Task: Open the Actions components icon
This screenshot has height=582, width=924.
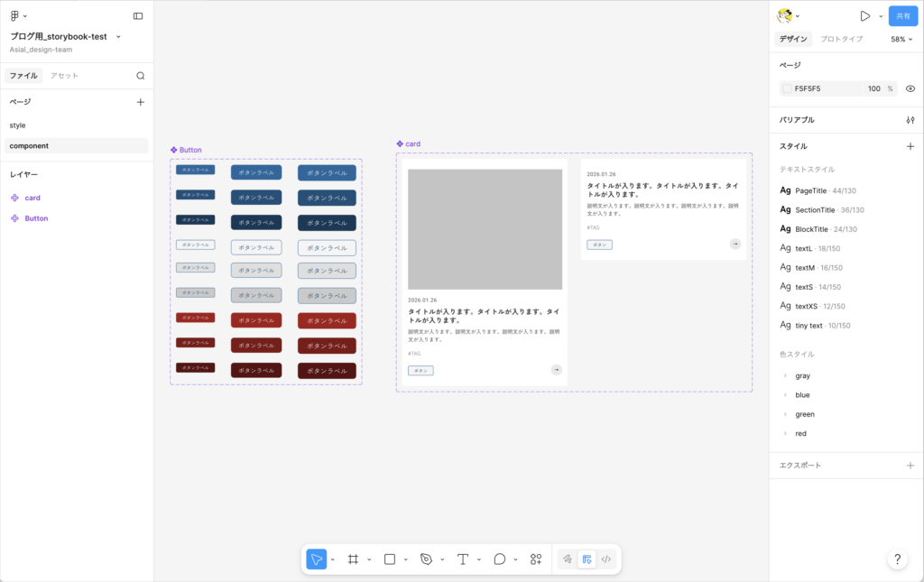Action: point(536,559)
